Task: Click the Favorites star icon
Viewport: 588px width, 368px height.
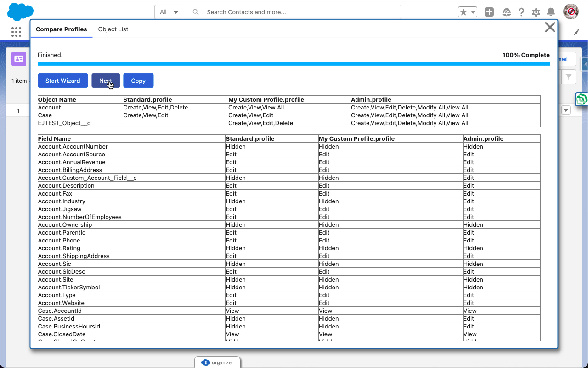Action: tap(464, 12)
